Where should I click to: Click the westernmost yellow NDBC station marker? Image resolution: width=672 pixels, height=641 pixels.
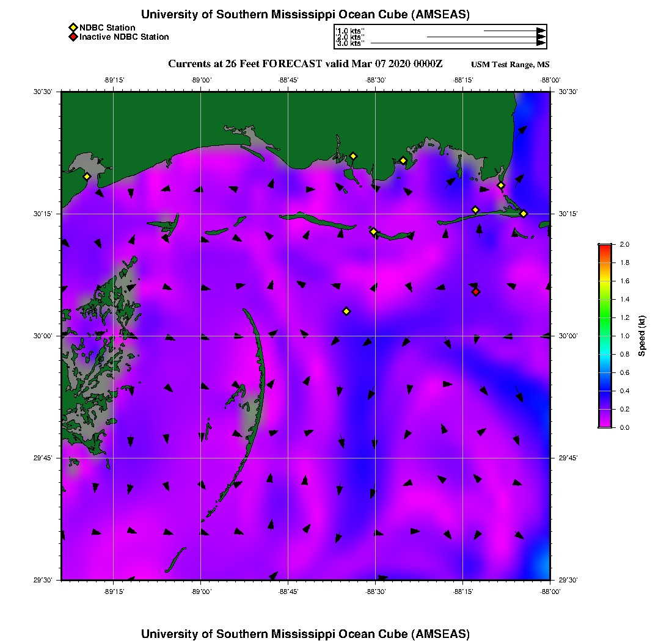[x=87, y=176]
